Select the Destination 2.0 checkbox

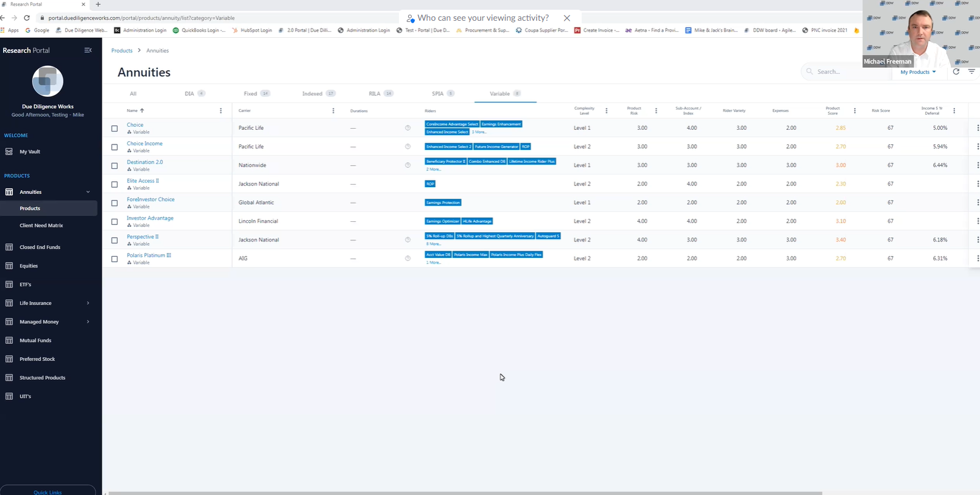point(115,166)
